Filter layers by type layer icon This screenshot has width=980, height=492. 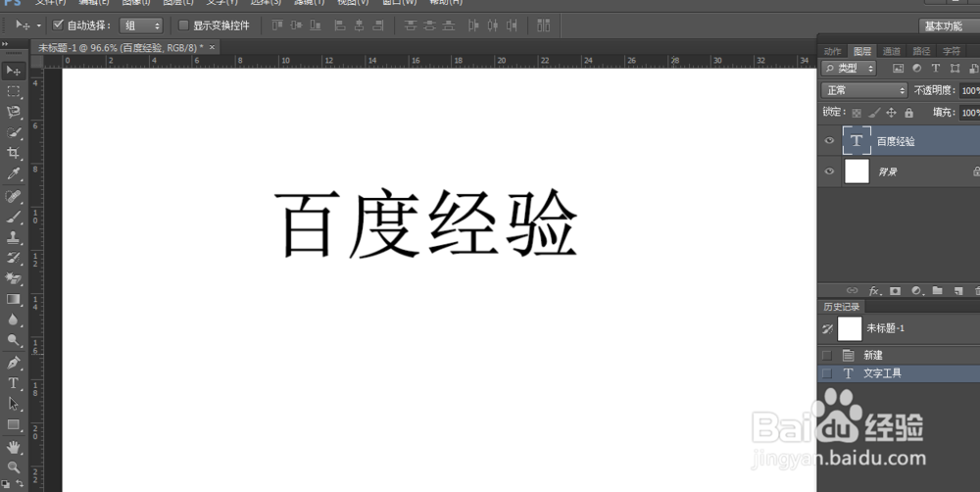point(936,69)
